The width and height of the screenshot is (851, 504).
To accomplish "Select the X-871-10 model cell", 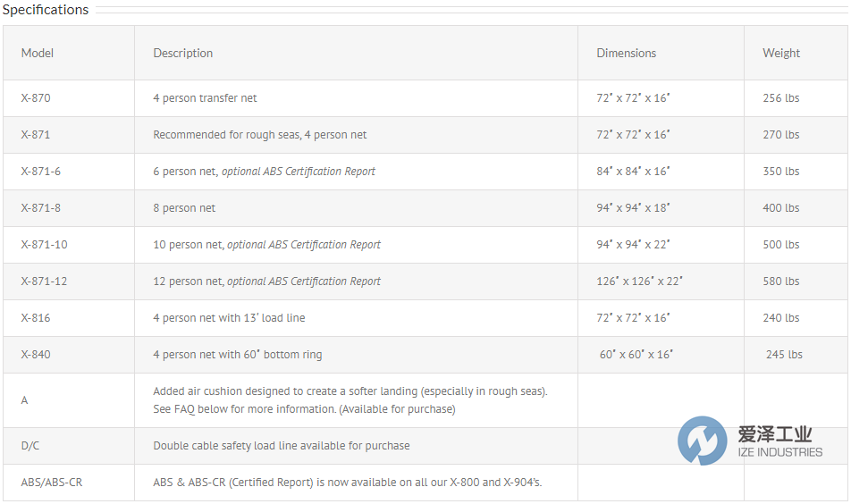I will (x=44, y=245).
